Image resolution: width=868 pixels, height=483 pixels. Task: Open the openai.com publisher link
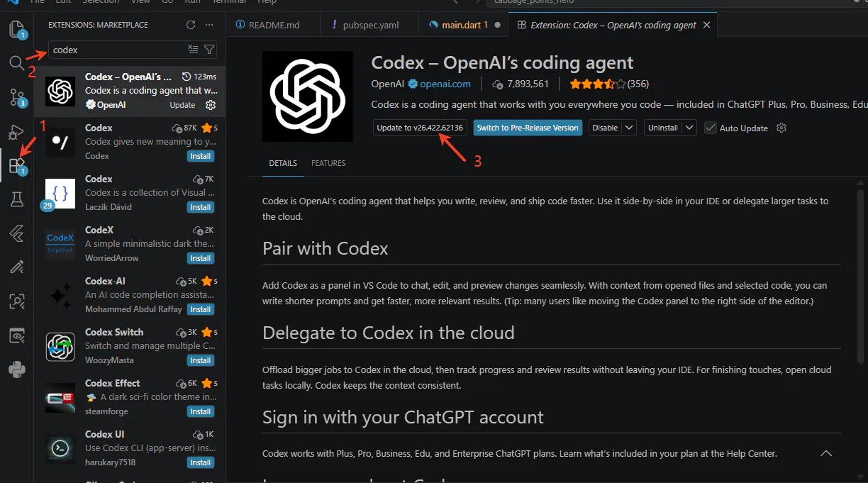444,84
